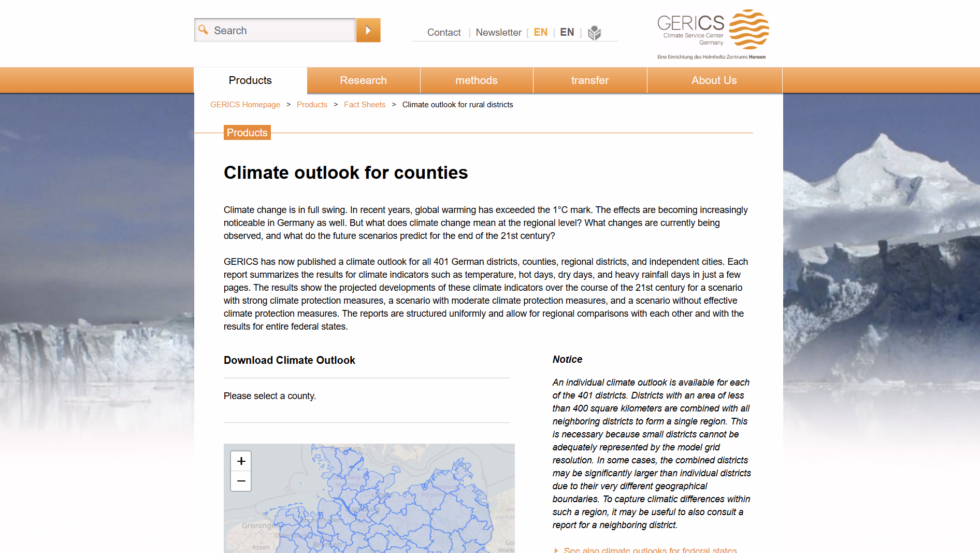
Task: Open the Newsletter page
Action: pos(498,32)
